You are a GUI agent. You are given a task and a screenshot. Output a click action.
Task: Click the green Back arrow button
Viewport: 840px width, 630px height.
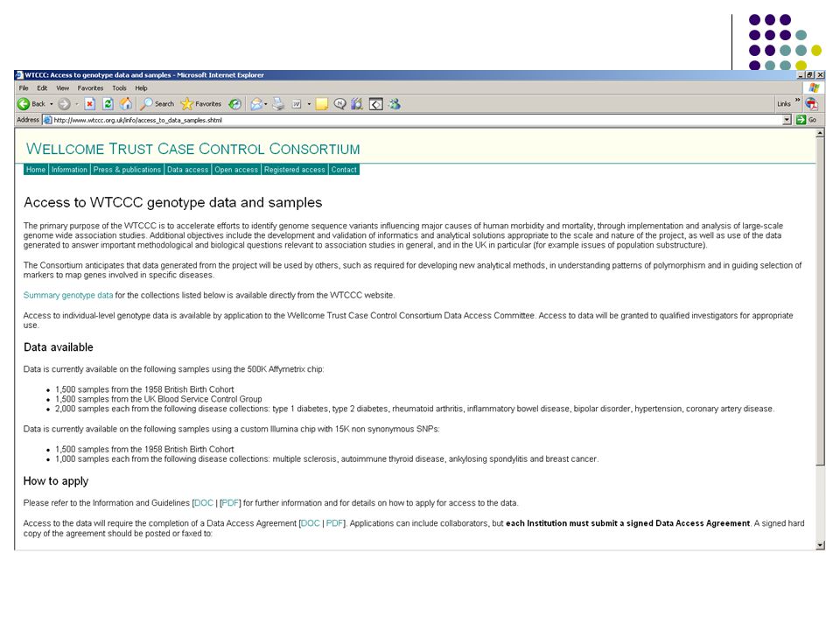coord(24,104)
